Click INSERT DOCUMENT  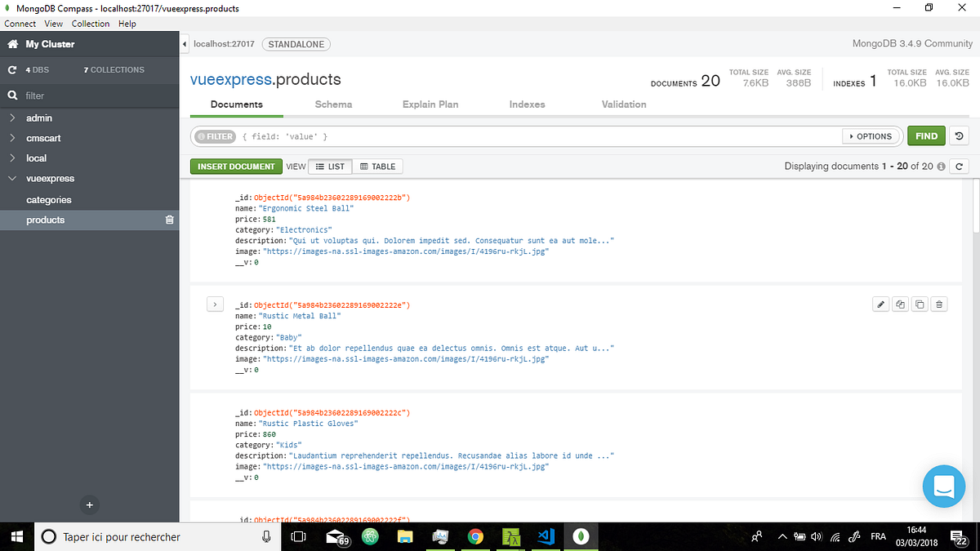tap(236, 166)
